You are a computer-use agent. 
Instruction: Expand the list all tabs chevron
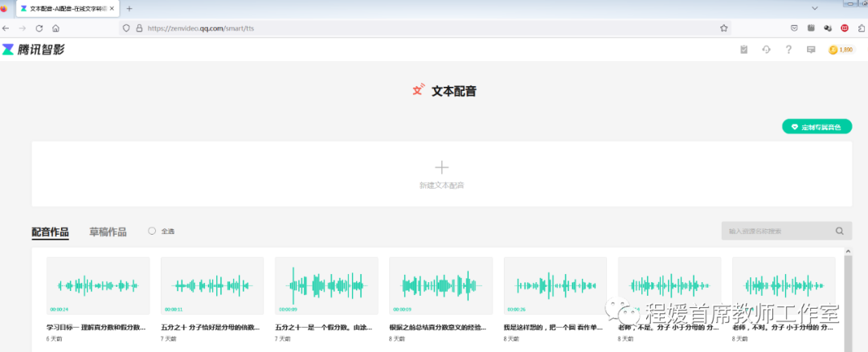814,8
